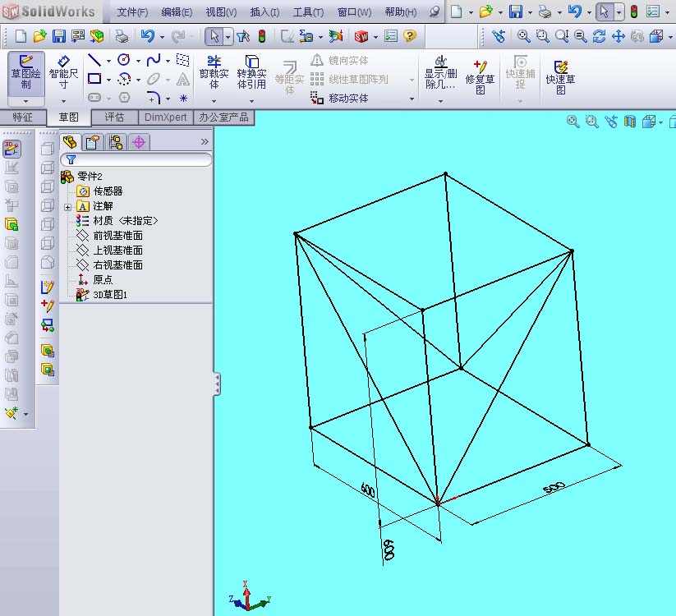Open 显示/删除几何关系 display relations tool
The image size is (676, 616).
pos(440,72)
